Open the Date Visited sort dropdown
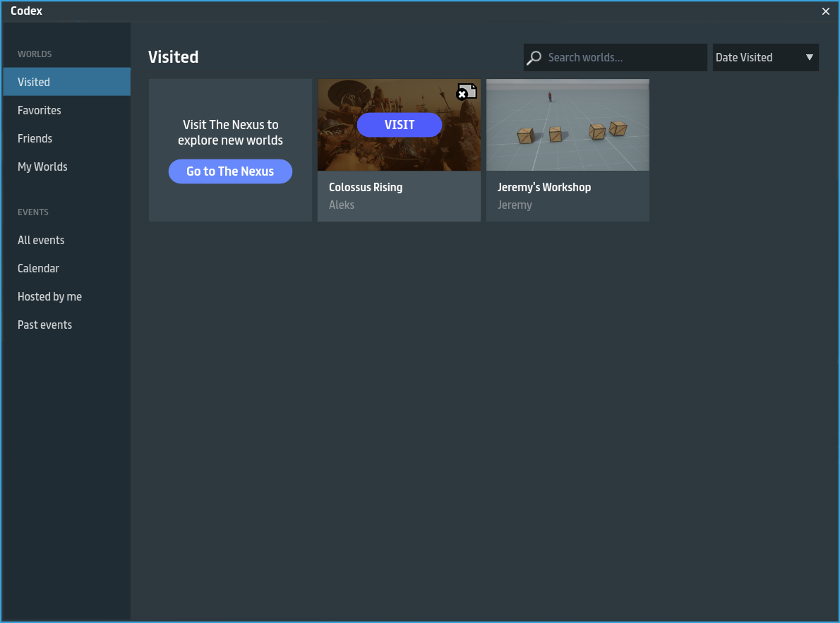This screenshot has height=623, width=840. click(765, 58)
